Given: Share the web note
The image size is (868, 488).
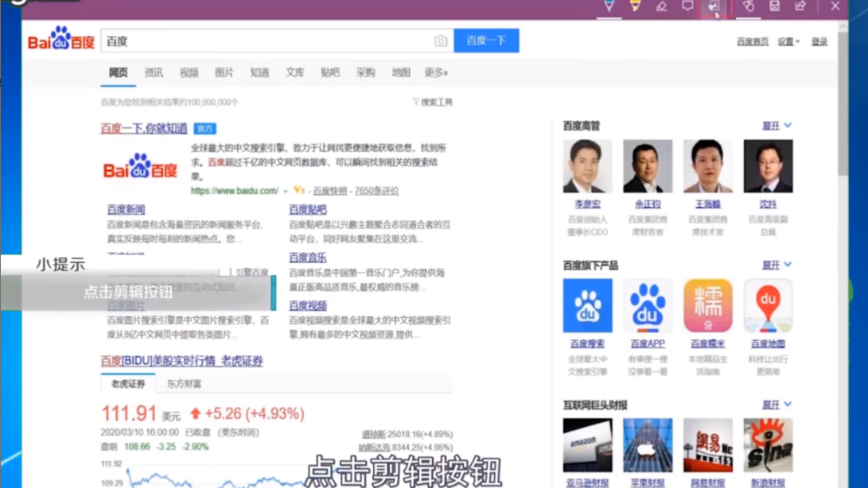Looking at the screenshot, I should [x=800, y=6].
